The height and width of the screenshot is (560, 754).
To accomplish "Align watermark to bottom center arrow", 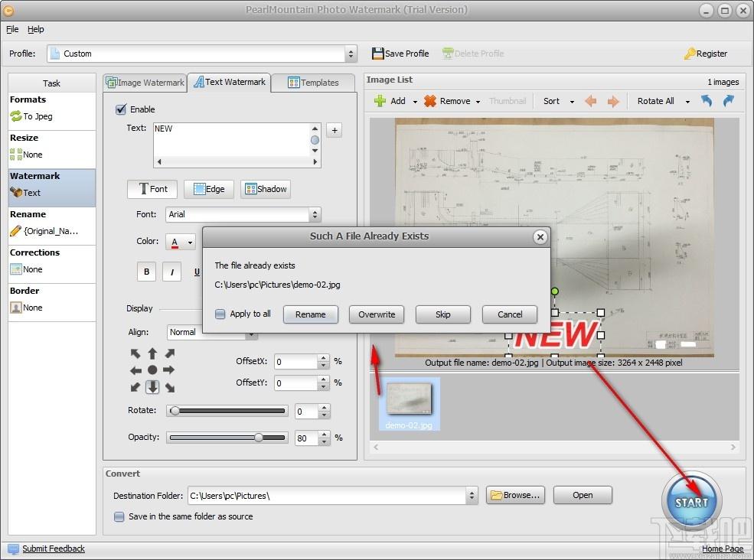I will pyautogui.click(x=152, y=387).
